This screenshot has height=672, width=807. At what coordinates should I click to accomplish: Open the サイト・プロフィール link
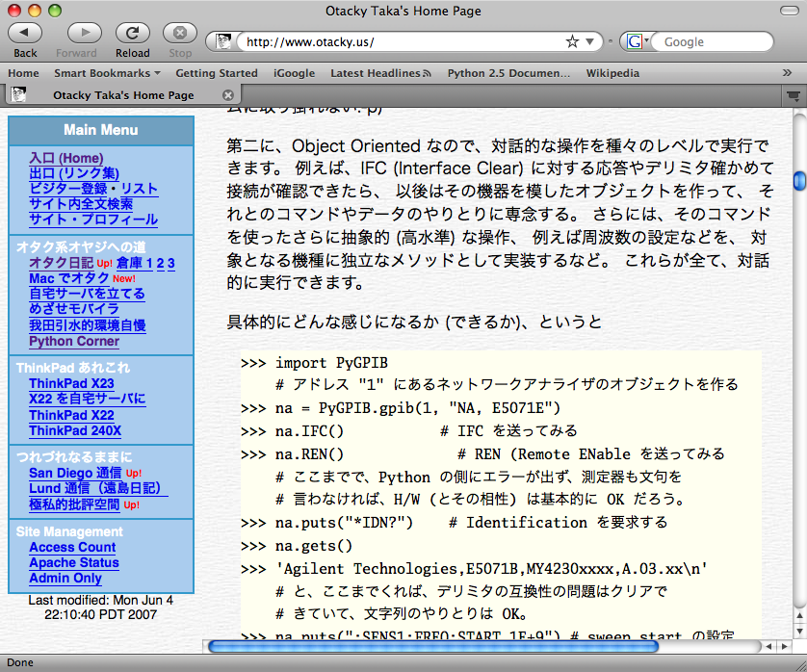tap(93, 220)
